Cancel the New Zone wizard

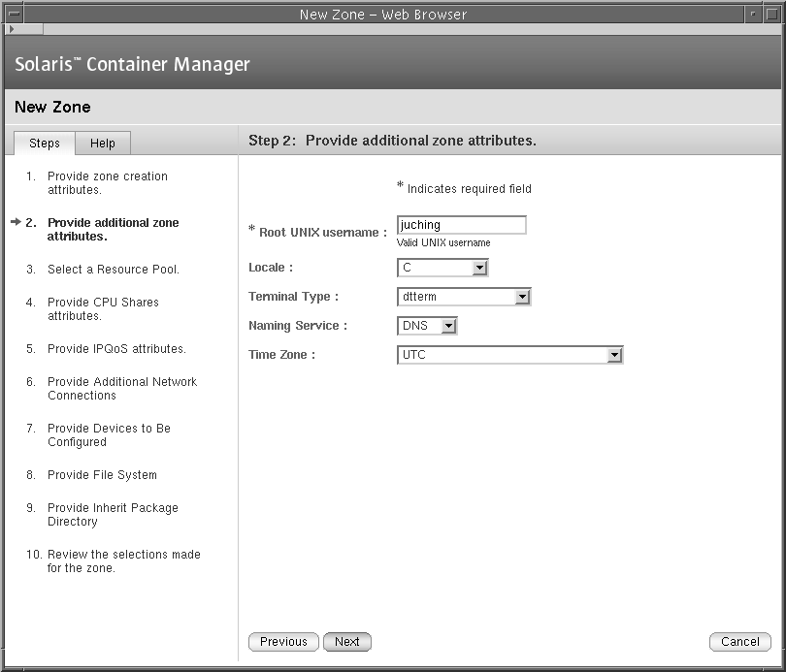[x=739, y=642]
